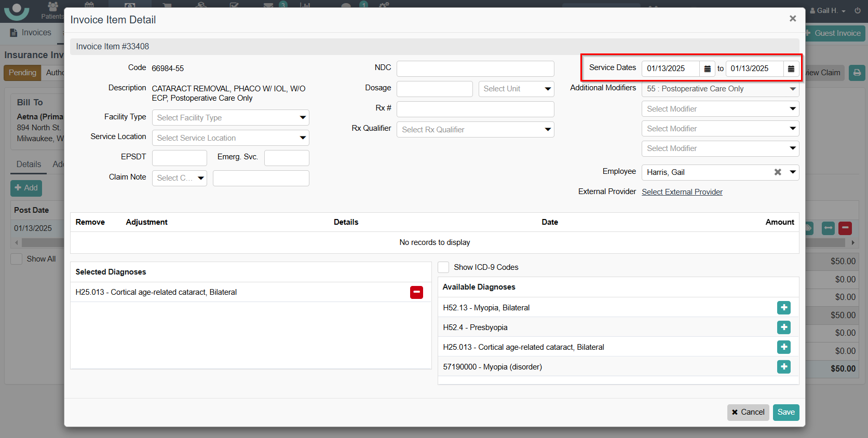
Task: Toggle the Show All checkbox
Action: coord(17,259)
